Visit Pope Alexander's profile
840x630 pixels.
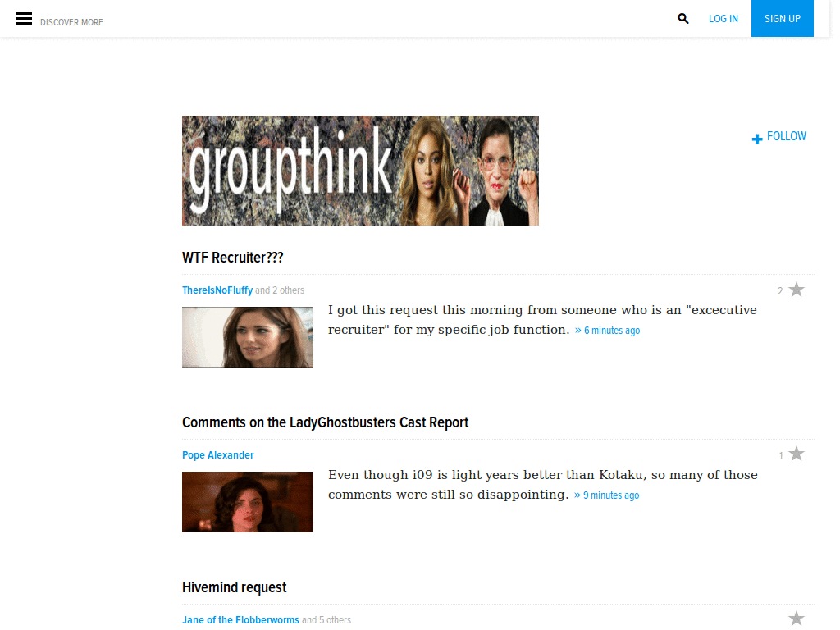coord(218,455)
